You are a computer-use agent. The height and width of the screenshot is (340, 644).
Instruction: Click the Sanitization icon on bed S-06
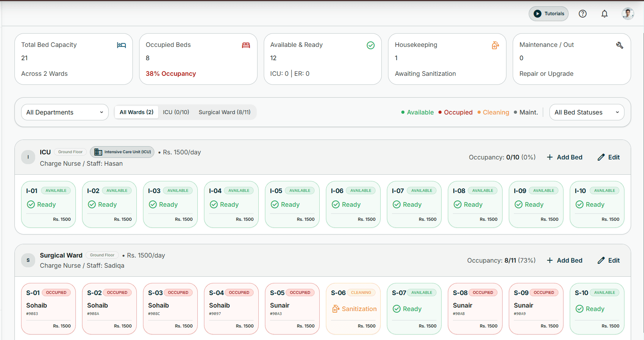tap(336, 309)
